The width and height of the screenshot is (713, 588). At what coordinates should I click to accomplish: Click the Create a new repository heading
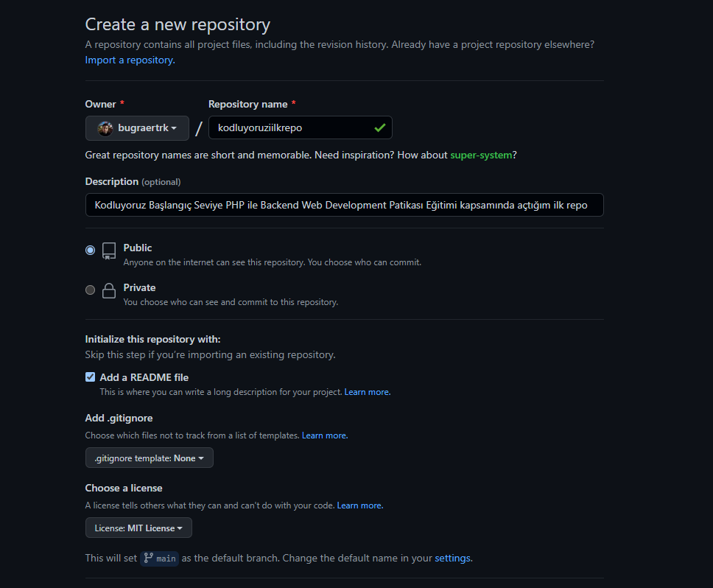coord(178,24)
